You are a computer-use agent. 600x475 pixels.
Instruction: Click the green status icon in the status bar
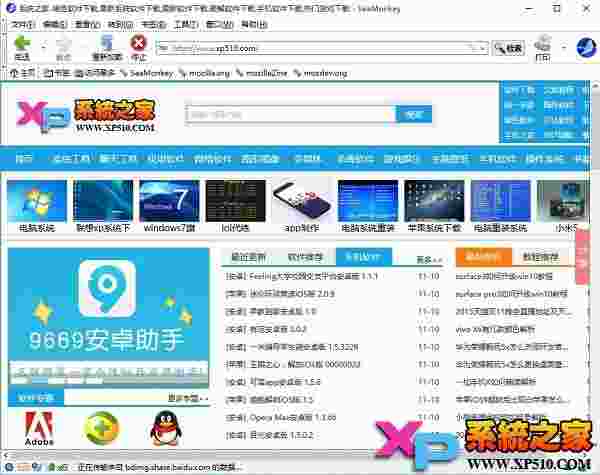point(51,467)
